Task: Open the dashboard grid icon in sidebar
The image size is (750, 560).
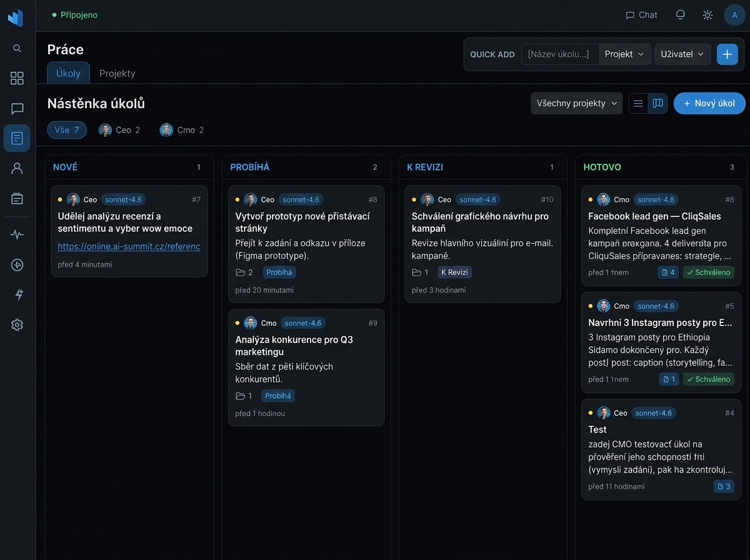Action: pos(17,78)
